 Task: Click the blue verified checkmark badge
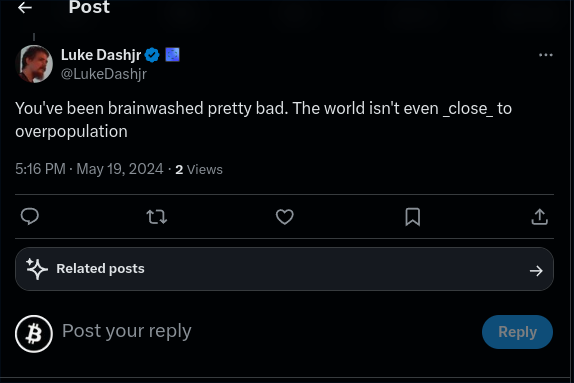pyautogui.click(x=152, y=55)
